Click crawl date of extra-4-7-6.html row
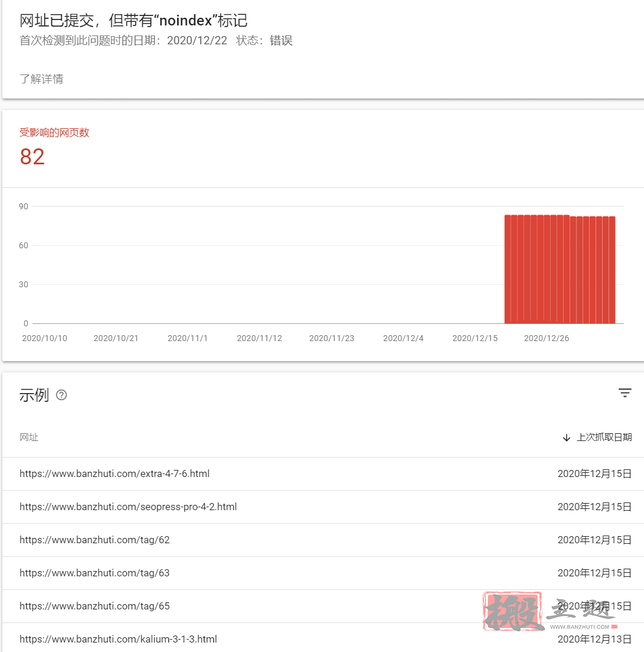Screen dimensions: 644x652 click(x=594, y=473)
